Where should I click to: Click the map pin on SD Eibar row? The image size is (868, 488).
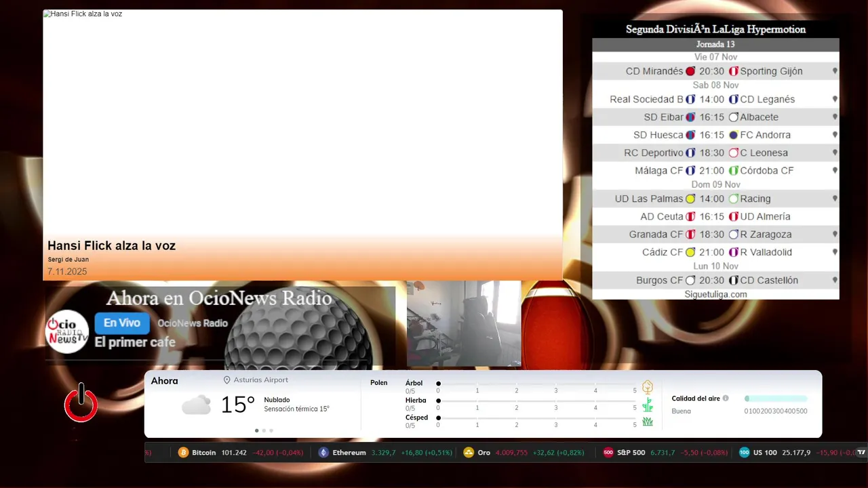tap(835, 117)
